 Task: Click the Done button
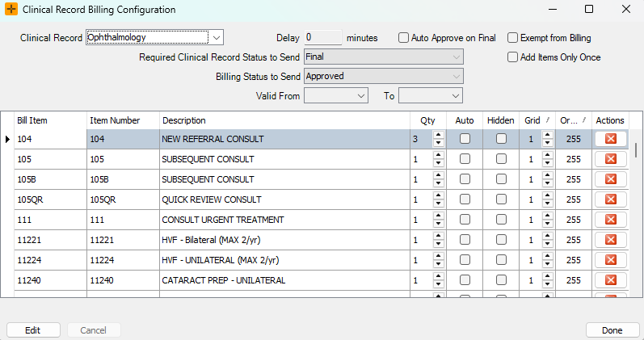pos(612,330)
